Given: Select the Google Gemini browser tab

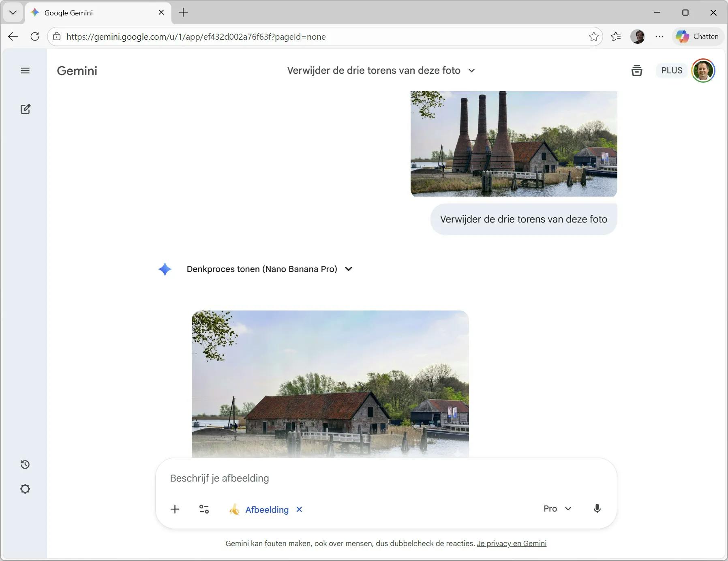Looking at the screenshot, I should (98, 13).
